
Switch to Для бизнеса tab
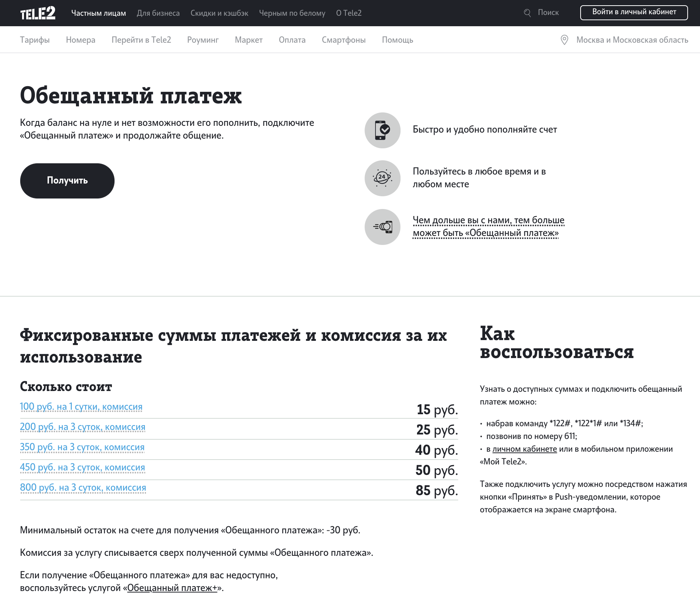(158, 13)
